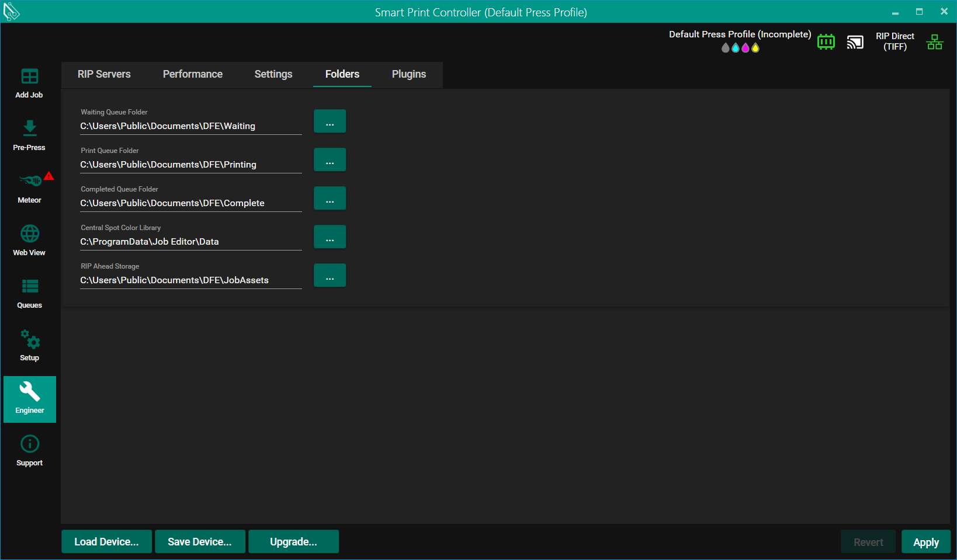Viewport: 957px width, 560px height.
Task: Browse for RIP Ahead Storage location
Action: pos(330,276)
